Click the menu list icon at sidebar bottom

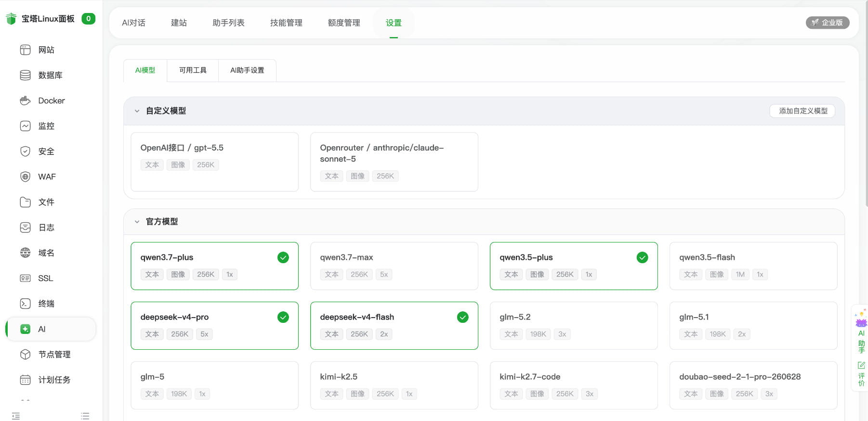85,416
